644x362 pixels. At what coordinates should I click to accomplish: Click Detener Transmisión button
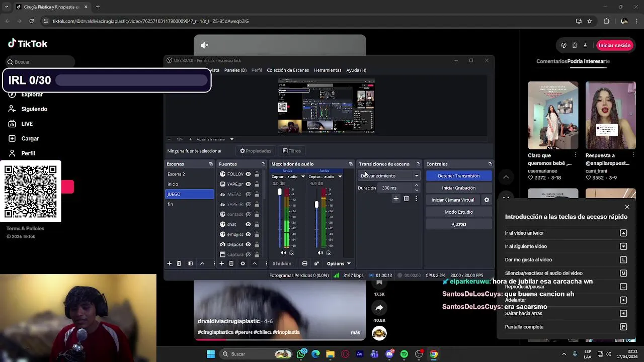[x=459, y=175]
